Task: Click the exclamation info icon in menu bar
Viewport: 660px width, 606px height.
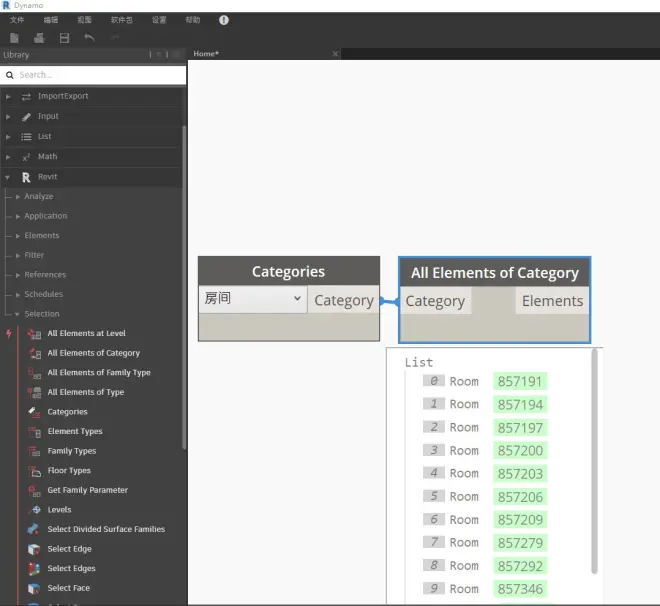Action: (x=224, y=20)
